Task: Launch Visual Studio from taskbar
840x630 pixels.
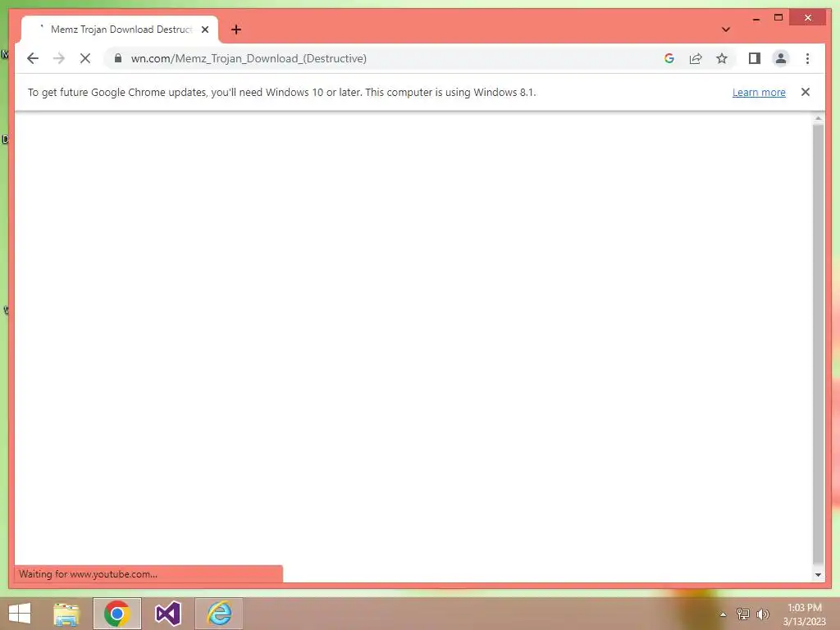Action: tap(168, 614)
